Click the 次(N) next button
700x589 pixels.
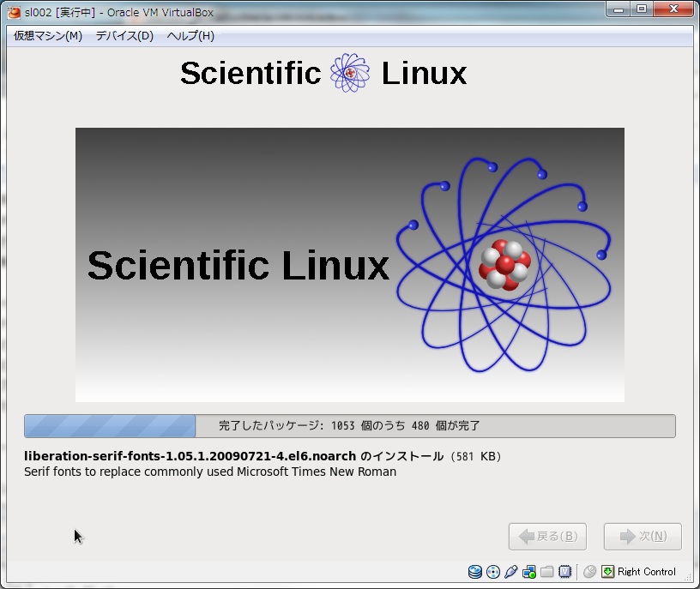(643, 537)
